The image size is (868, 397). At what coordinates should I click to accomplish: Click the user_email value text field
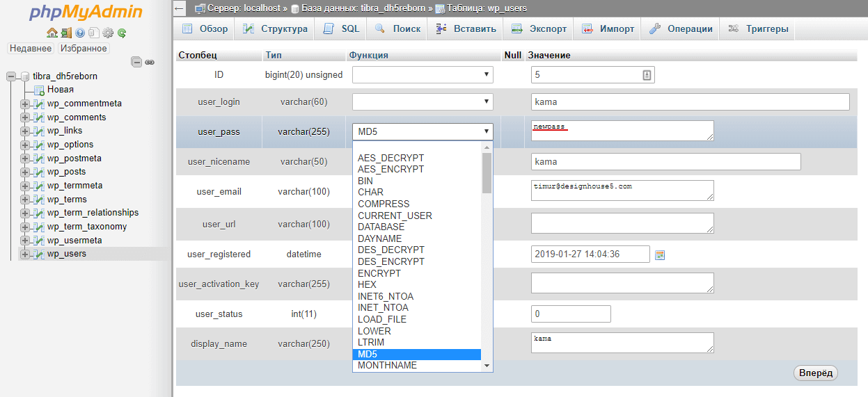click(622, 191)
